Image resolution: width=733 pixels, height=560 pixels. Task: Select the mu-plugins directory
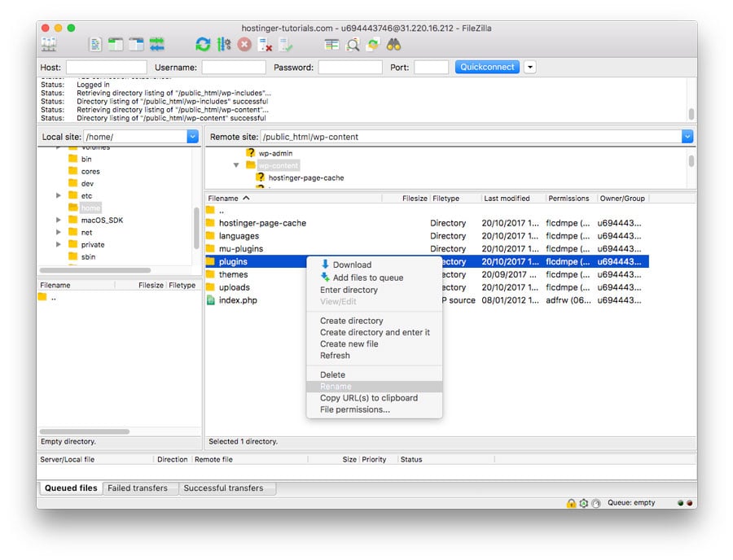click(427, 249)
